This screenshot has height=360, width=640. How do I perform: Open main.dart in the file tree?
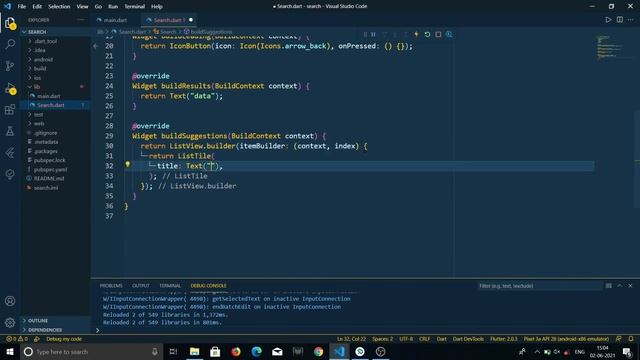[55, 96]
